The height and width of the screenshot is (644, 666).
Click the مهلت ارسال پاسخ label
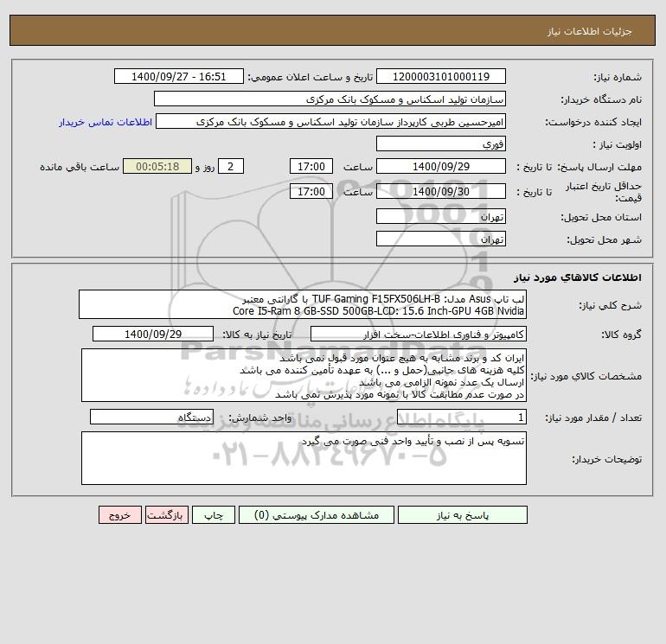pos(599,167)
